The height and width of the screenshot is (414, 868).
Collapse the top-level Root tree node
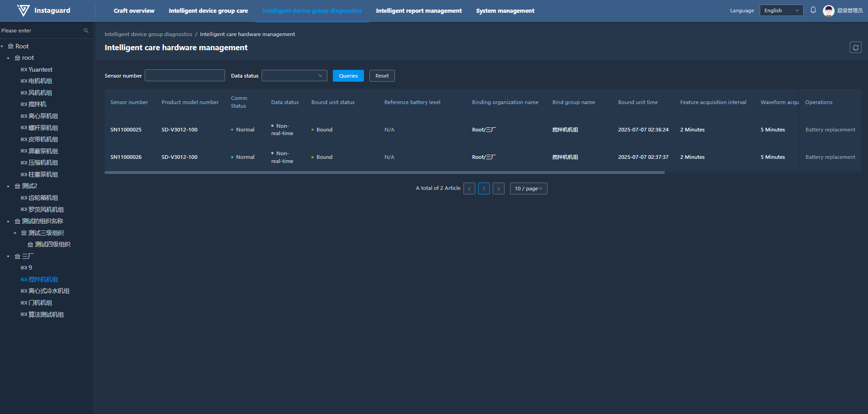pos(2,47)
